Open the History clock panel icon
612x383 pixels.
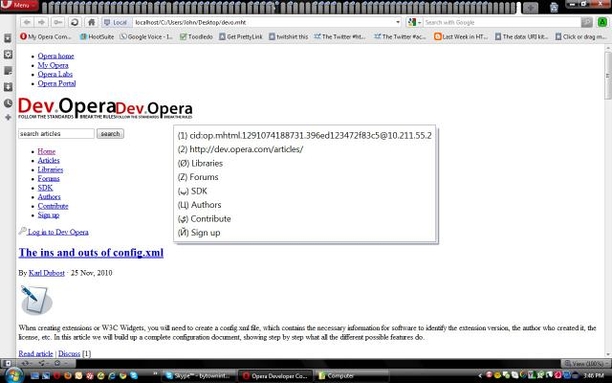[x=8, y=103]
